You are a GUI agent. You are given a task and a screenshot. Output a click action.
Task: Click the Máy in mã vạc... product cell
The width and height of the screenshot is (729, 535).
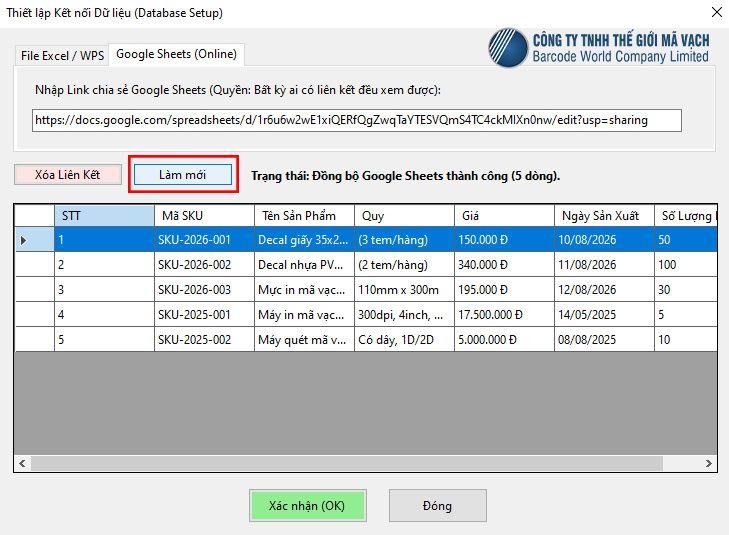pyautogui.click(x=304, y=315)
